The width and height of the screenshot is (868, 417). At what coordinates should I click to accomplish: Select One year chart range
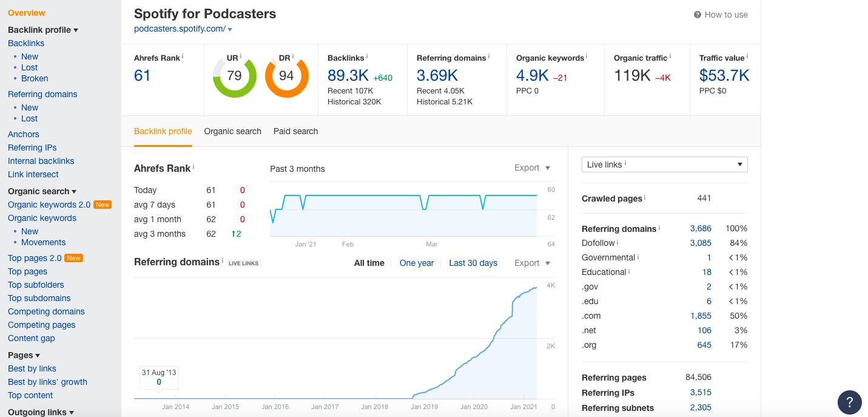(417, 263)
